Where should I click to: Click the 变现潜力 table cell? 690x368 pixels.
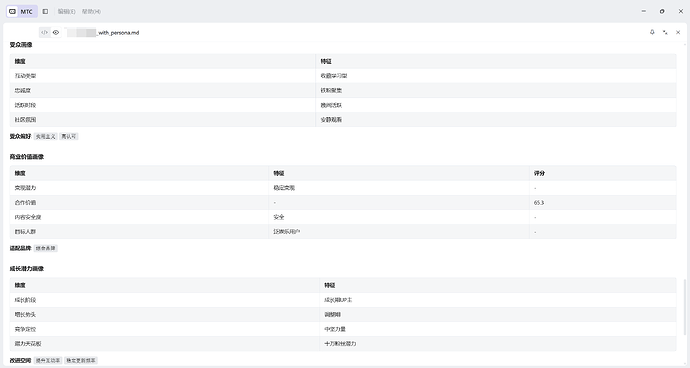click(x=139, y=188)
